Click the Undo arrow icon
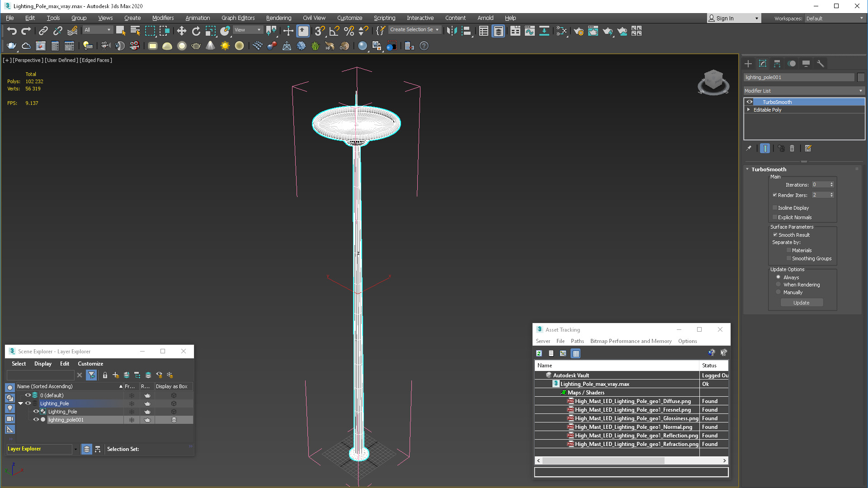This screenshot has height=488, width=868. click(x=12, y=31)
